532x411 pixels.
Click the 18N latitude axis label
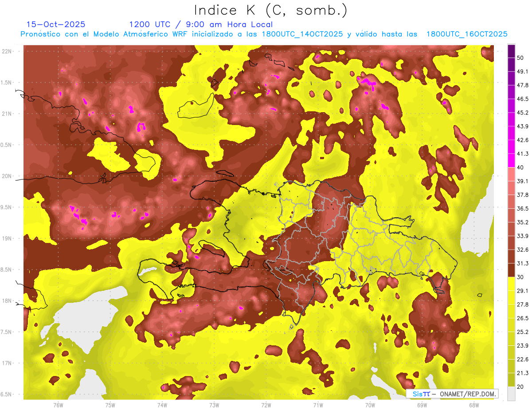pos(8,301)
